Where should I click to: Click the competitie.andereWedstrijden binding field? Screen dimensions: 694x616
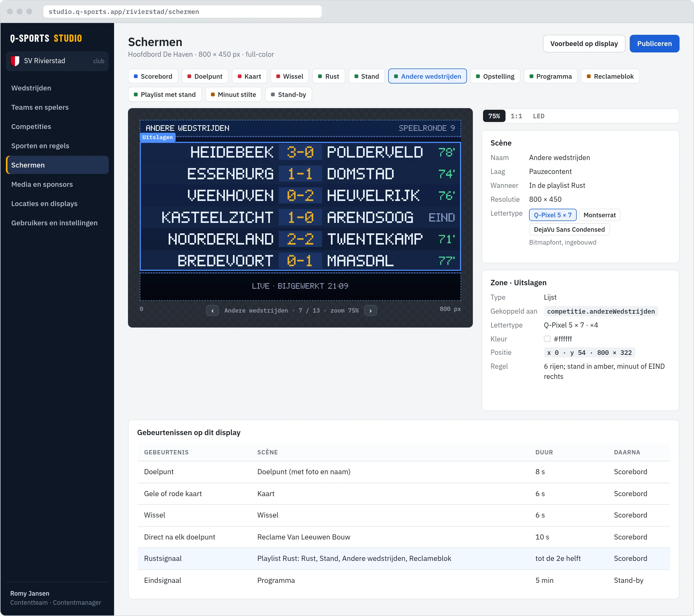click(601, 311)
